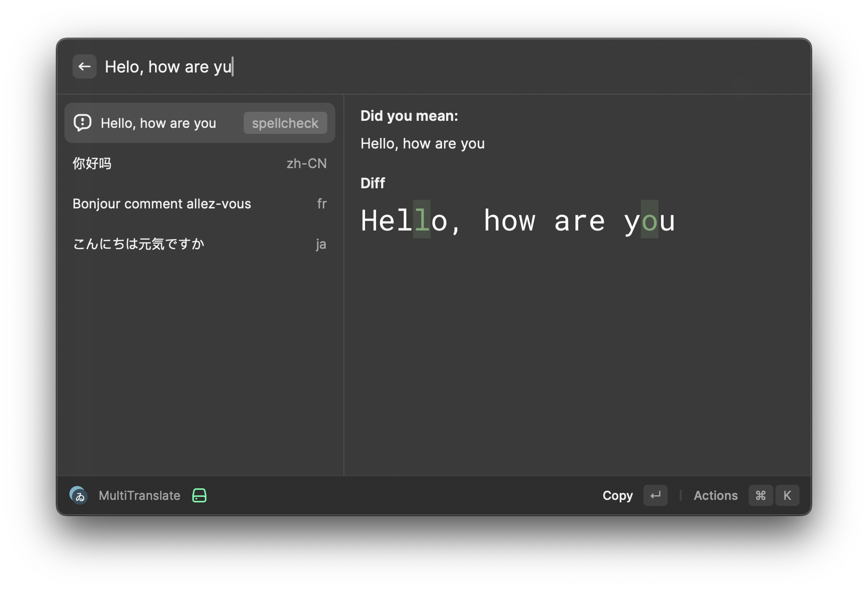Click the back arrow button
This screenshot has width=868, height=590.
click(85, 66)
